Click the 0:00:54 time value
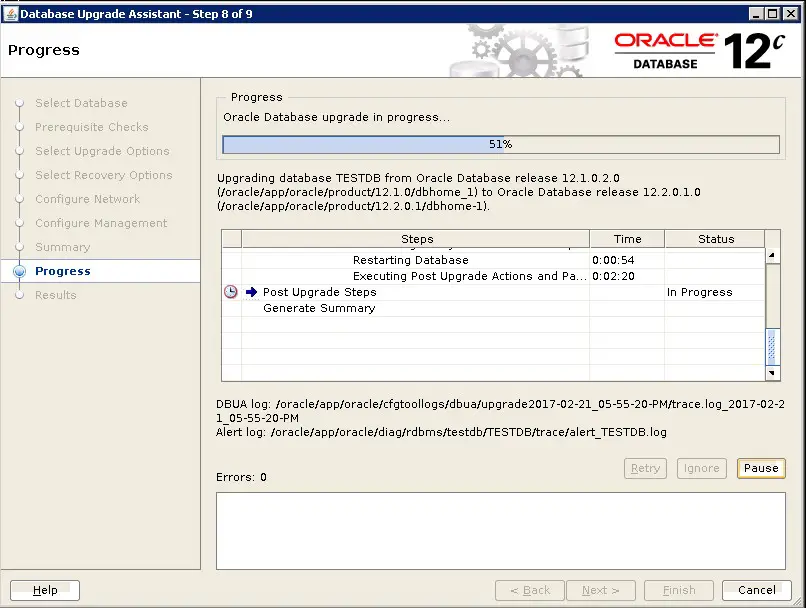 613,260
